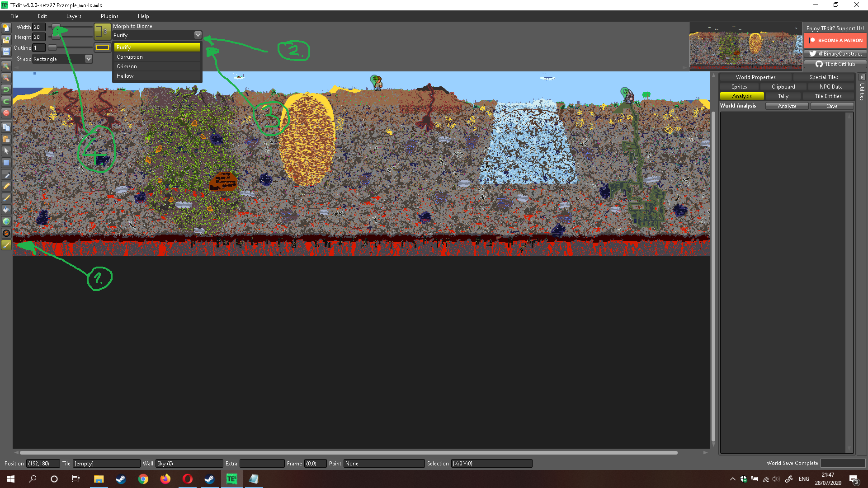
Task: Select the Pencil tool
Action: (x=6, y=186)
